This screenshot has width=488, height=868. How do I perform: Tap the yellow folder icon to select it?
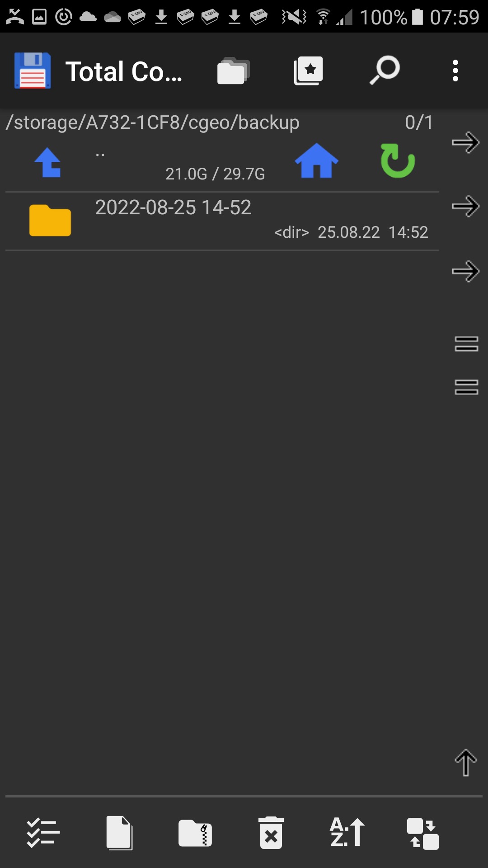(50, 220)
